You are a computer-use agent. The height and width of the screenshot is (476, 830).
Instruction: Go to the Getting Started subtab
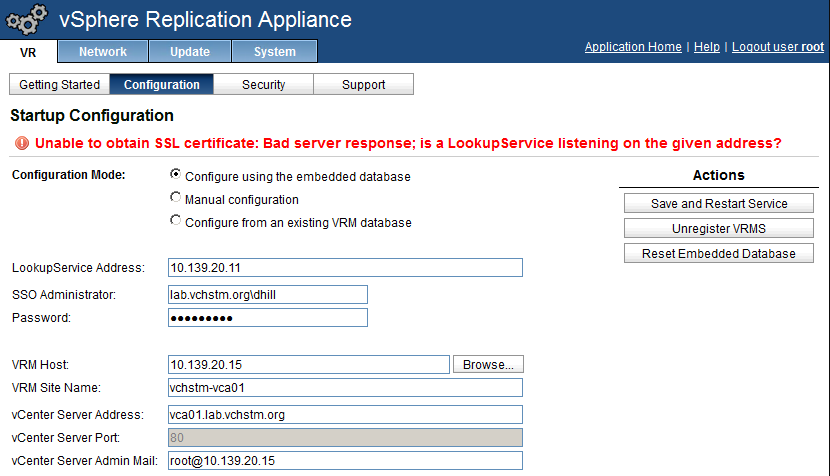click(x=59, y=84)
